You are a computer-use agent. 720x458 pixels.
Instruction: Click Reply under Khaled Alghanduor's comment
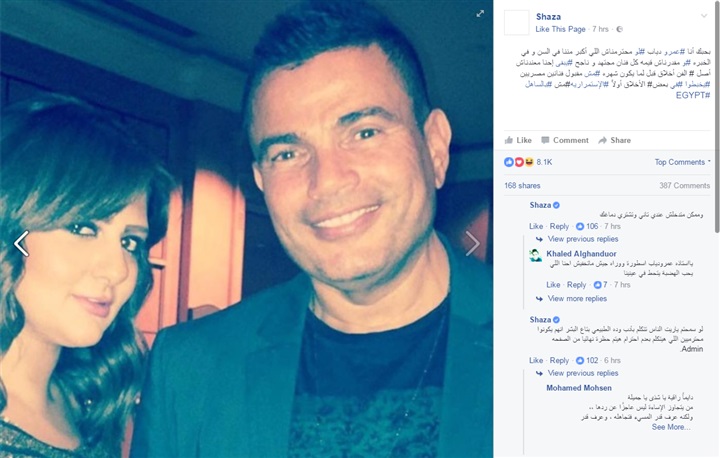(x=576, y=285)
